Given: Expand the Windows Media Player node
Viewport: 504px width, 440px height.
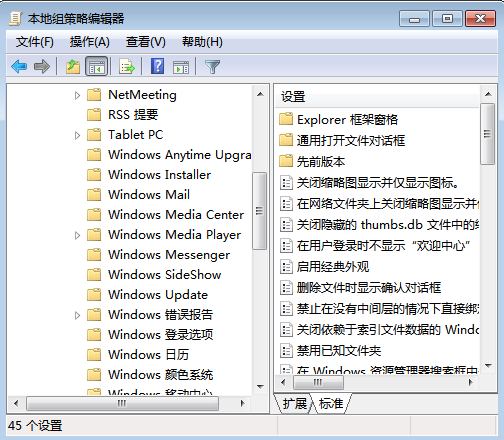Looking at the screenshot, I should click(x=77, y=236).
